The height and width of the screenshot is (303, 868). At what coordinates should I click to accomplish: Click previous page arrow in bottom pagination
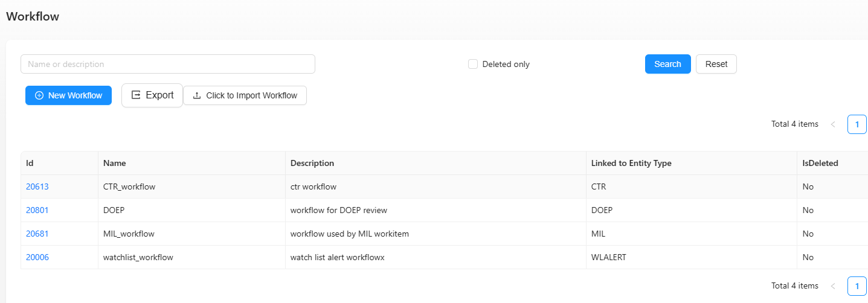click(833, 286)
